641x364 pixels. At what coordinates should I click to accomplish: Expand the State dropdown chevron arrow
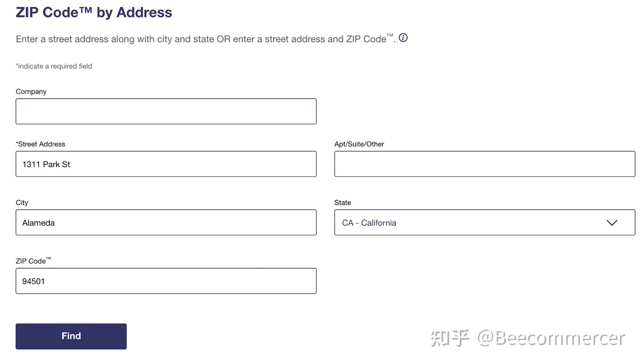[x=612, y=222]
